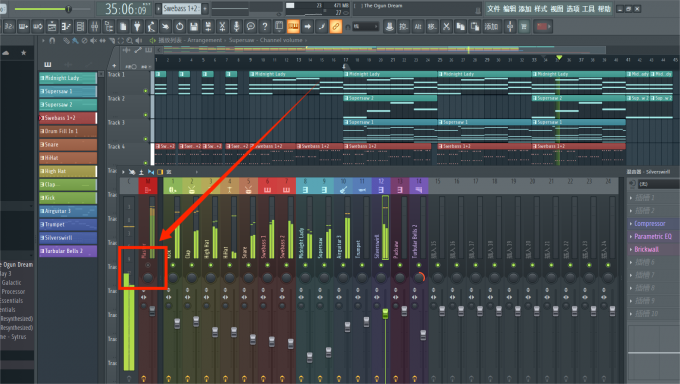Click the one-click render to audio icon
This screenshot has width=680, height=384.
208,27
